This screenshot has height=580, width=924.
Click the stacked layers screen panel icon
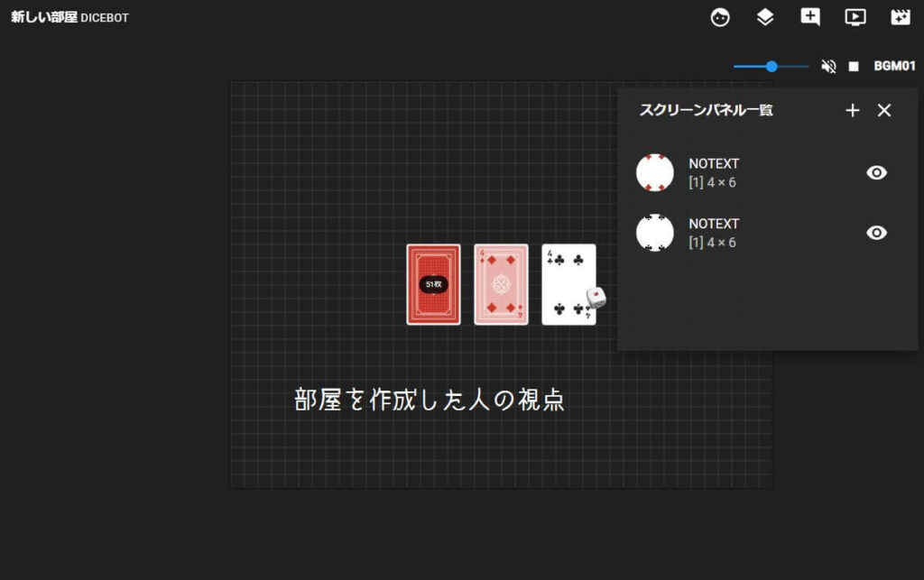(x=765, y=17)
